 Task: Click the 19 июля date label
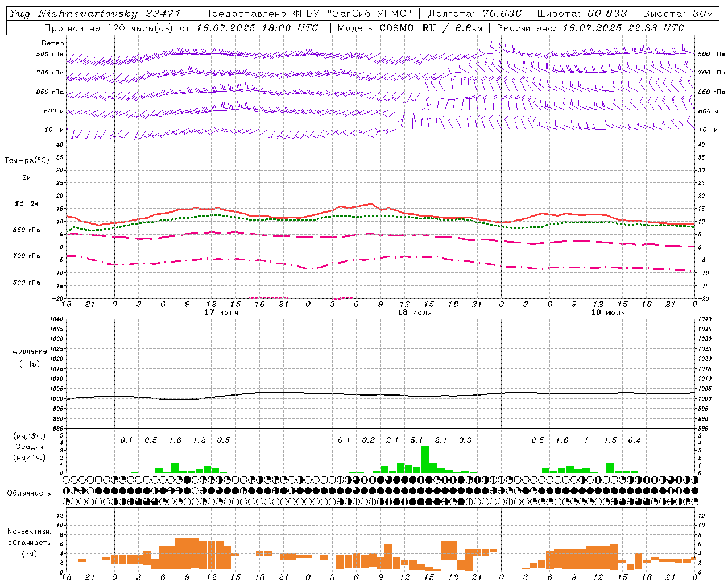607,313
